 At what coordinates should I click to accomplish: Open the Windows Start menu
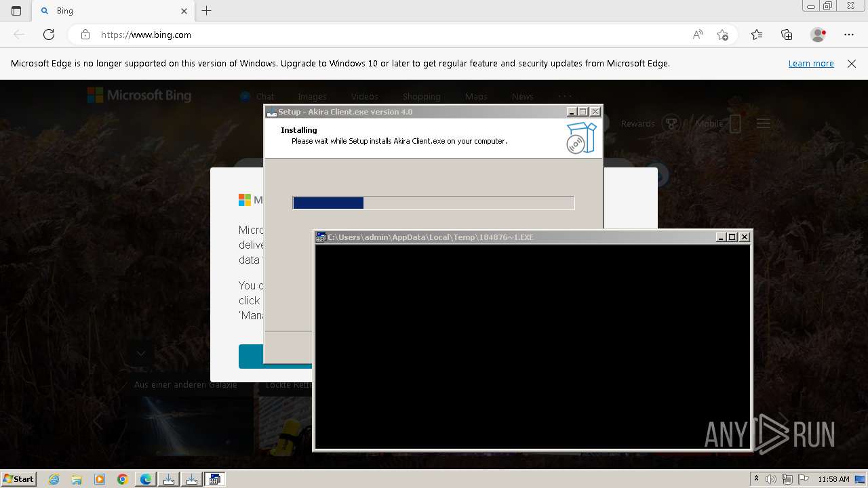pyautogui.click(x=19, y=479)
